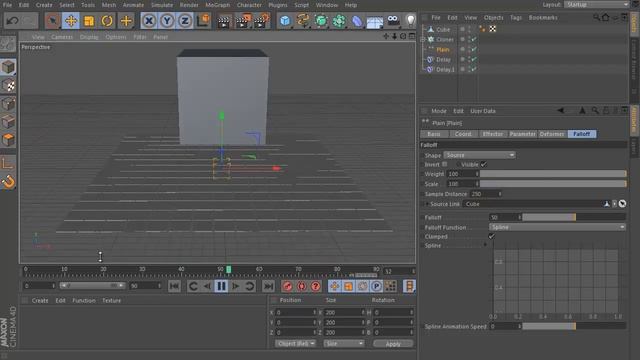Open the Layout dropdown showing Startup

click(x=597, y=4)
